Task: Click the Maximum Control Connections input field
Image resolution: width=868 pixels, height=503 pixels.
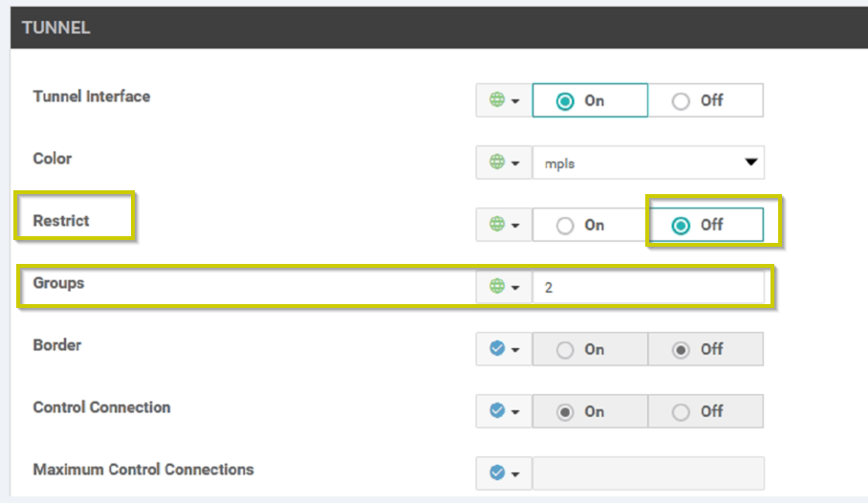Action: (x=648, y=473)
